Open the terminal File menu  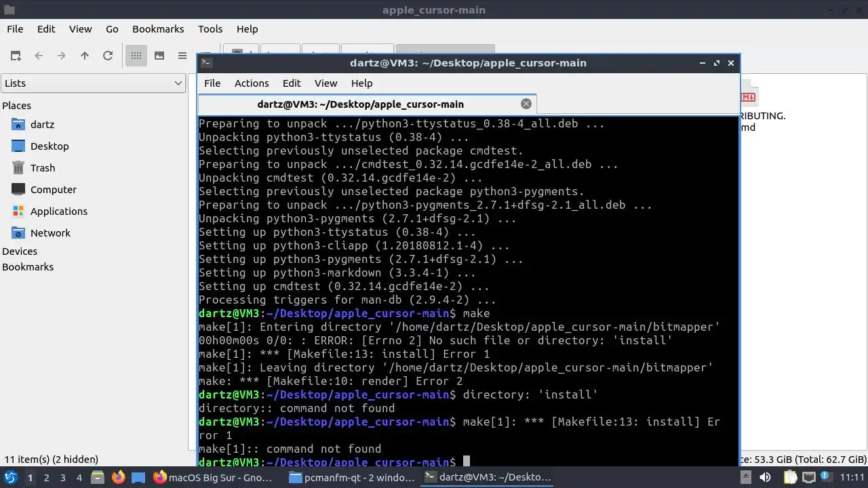[x=212, y=83]
